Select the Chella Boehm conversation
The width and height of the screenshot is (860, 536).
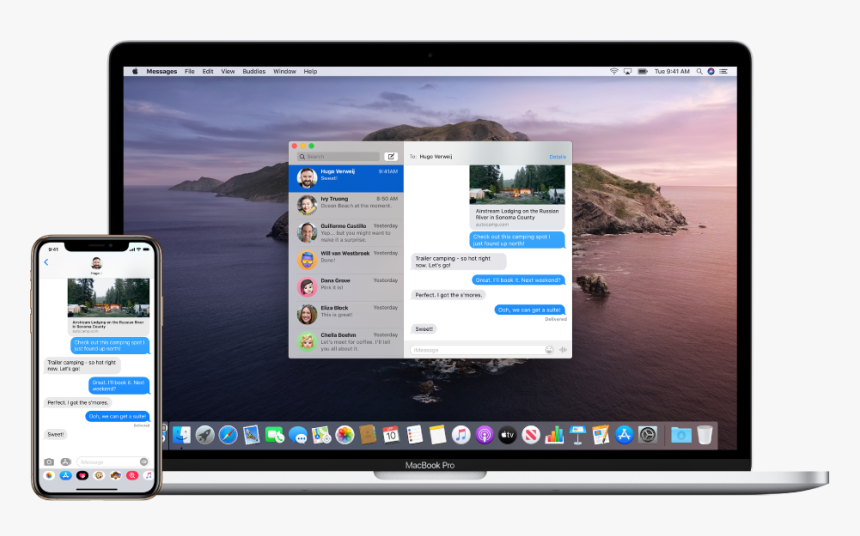(x=346, y=342)
